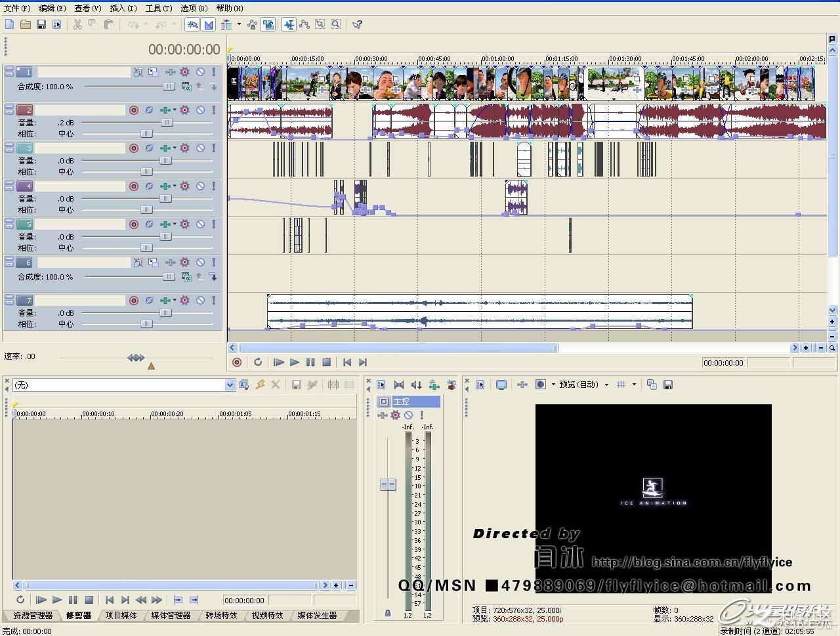
Task: Open the preview overlays grid dropdown arrow
Action: coord(634,385)
